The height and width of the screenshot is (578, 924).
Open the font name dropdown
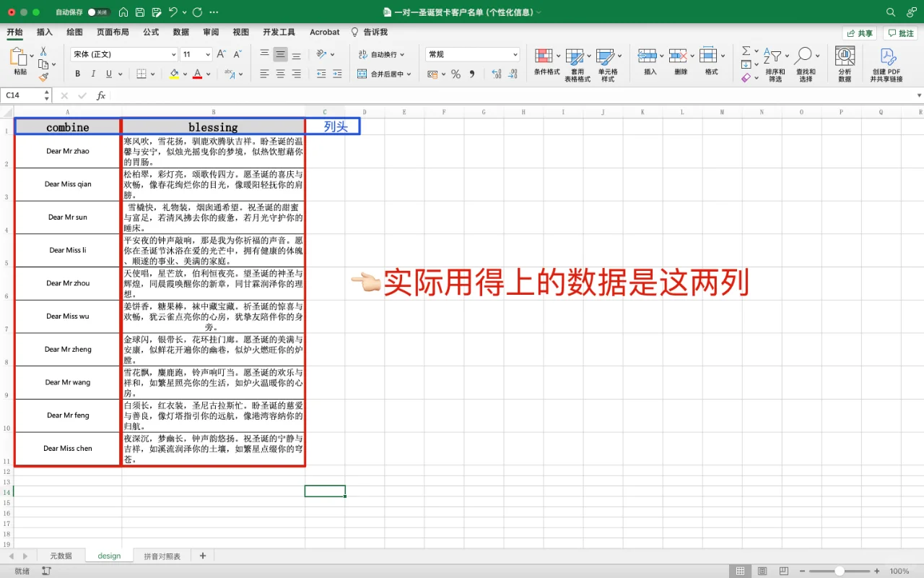pos(123,53)
